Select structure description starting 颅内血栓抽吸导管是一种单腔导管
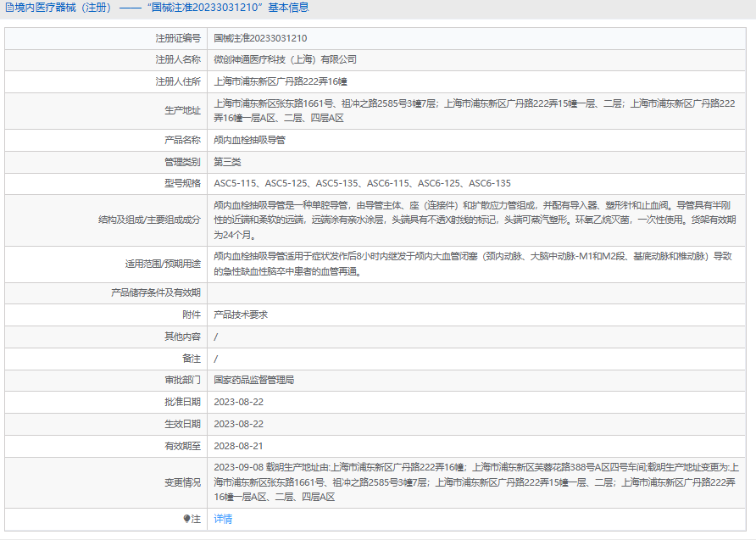Viewport: 756px width, 540px height. pyautogui.click(x=475, y=220)
